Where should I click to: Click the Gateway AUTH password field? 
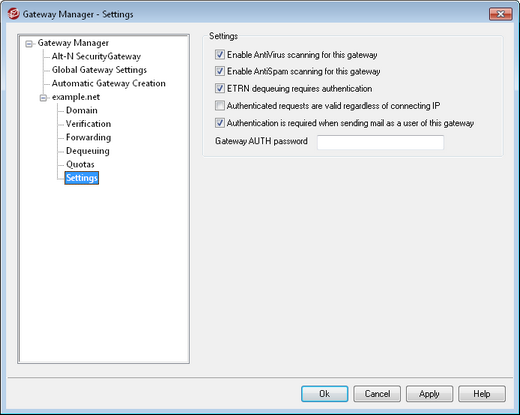click(x=380, y=142)
